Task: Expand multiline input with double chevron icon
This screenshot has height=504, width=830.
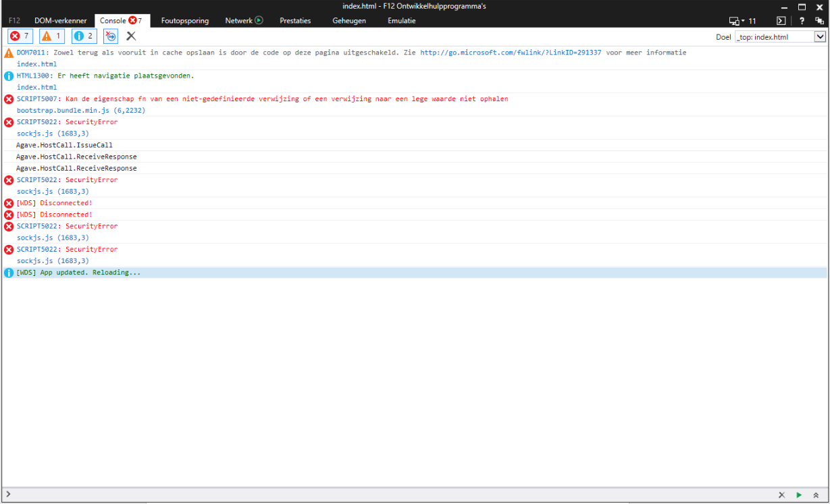Action: (816, 495)
